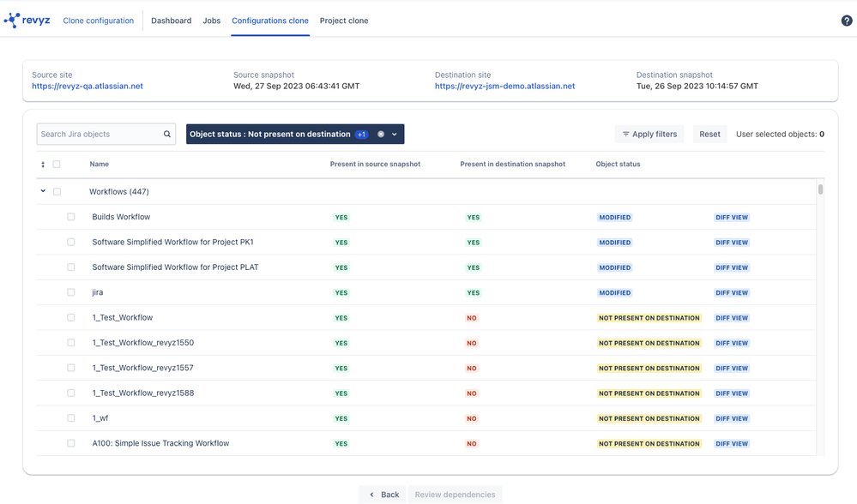Click the revyz logo
857x504 pixels.
(27, 21)
